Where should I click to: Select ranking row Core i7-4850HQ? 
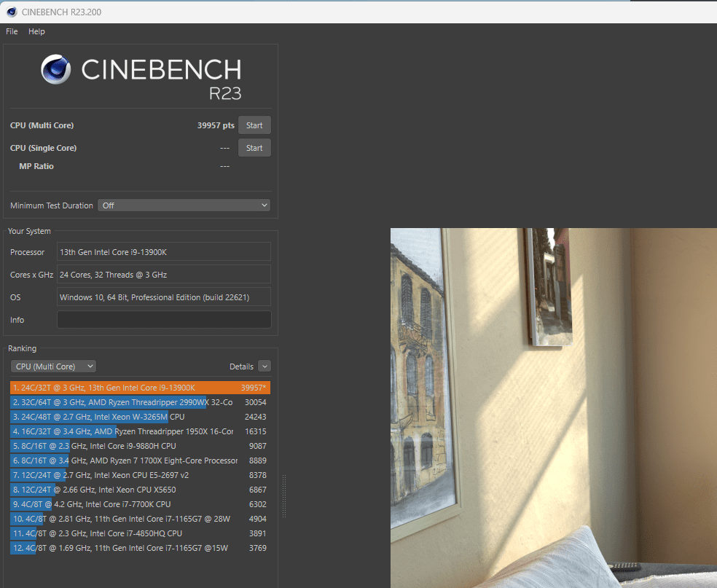[x=140, y=533]
